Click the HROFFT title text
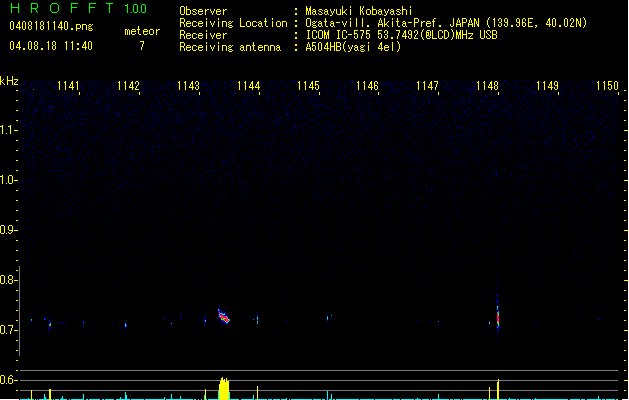This screenshot has width=629, height=400. (62, 8)
